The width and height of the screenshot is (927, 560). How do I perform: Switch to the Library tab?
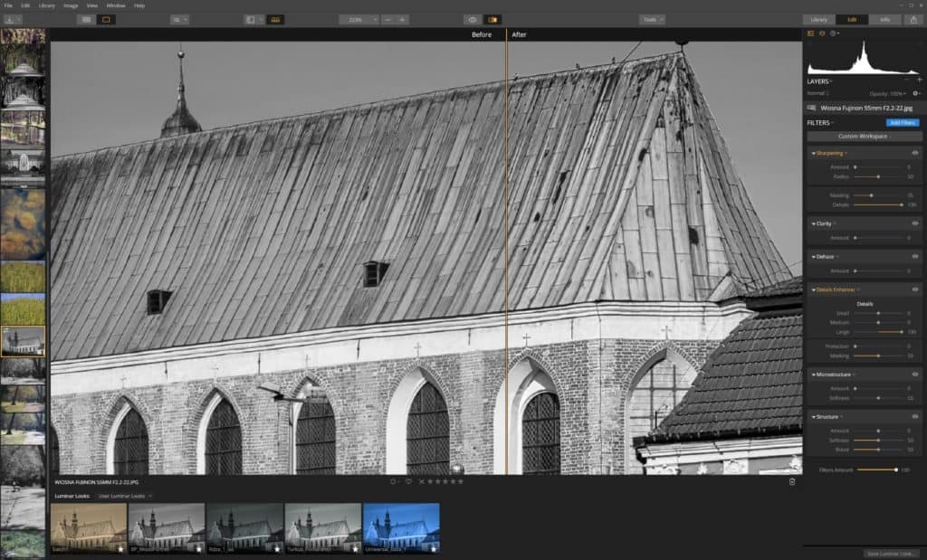click(818, 19)
